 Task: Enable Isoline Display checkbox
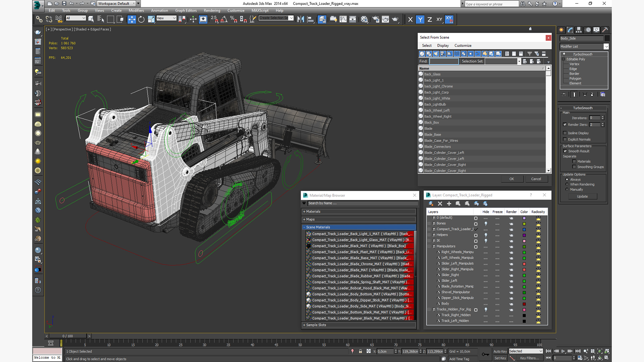tap(565, 133)
